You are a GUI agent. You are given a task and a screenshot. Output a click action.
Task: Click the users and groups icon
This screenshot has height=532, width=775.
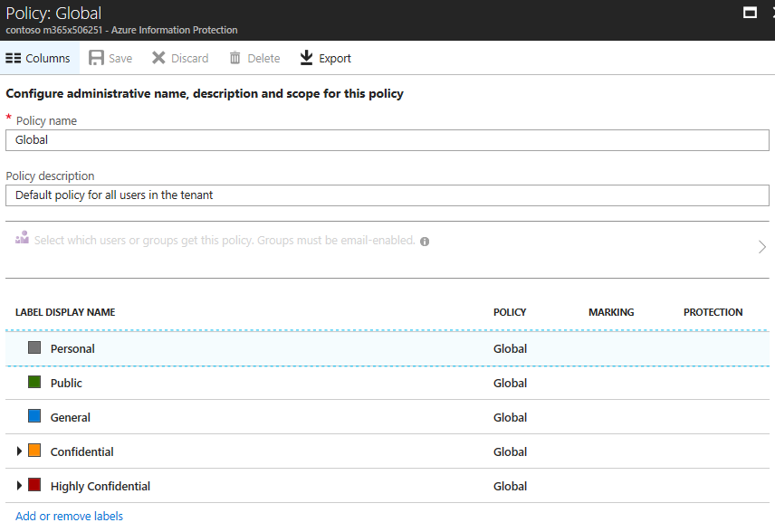coord(22,238)
